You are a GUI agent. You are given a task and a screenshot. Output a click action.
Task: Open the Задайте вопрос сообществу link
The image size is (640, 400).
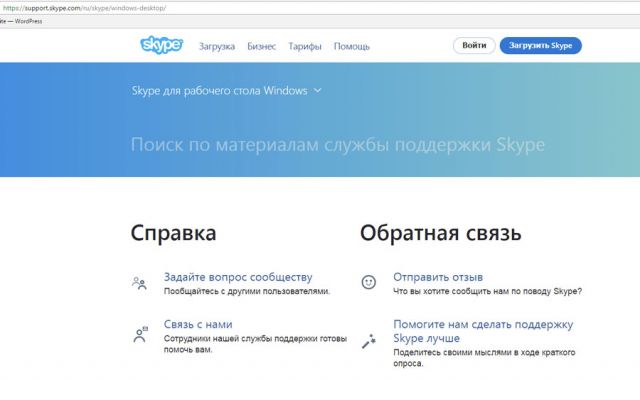point(238,277)
